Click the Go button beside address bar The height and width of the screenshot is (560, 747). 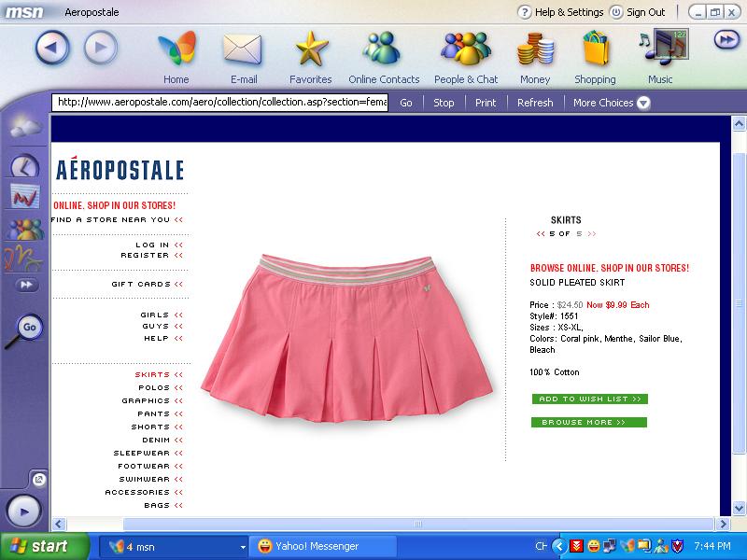click(x=406, y=103)
